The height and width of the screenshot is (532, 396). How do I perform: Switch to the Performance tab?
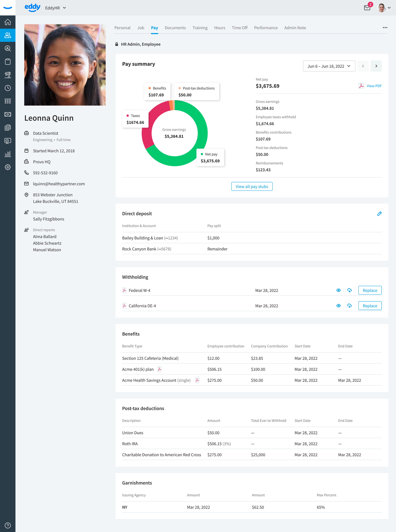tap(266, 28)
